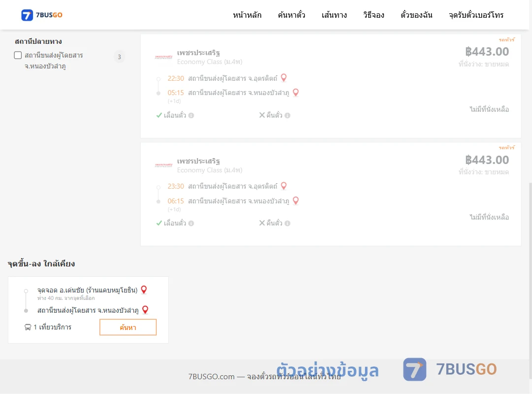Go to เส้นทาง in the navigation

(334, 15)
